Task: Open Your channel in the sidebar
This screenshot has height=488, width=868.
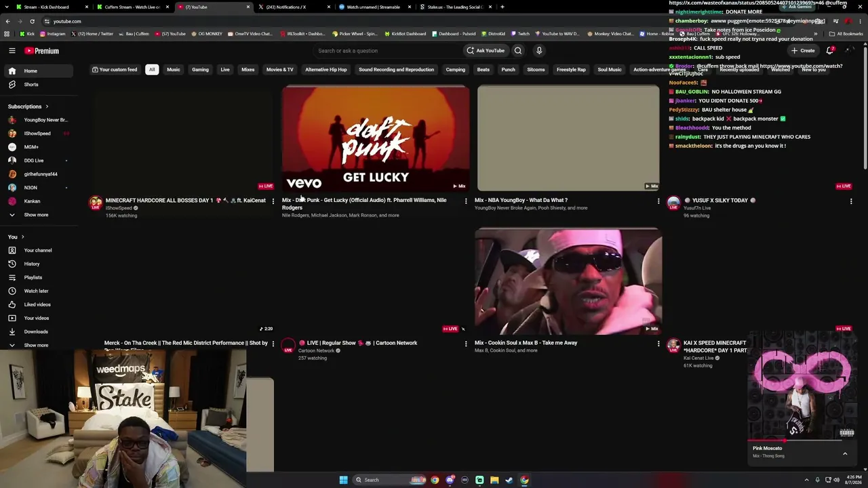Action: tap(39, 250)
